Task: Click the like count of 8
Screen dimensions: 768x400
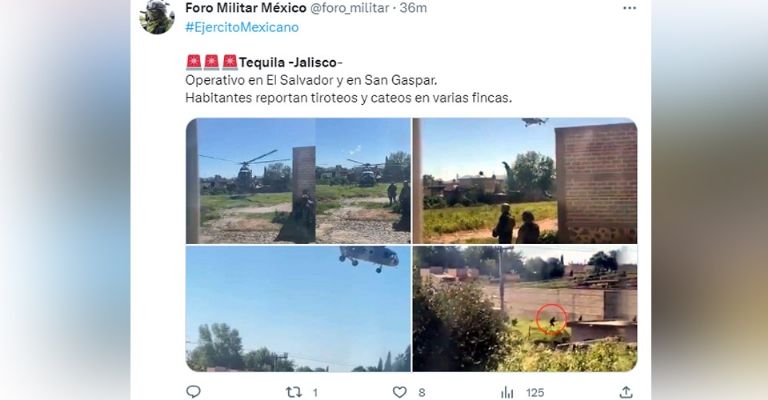Action: pos(422,393)
